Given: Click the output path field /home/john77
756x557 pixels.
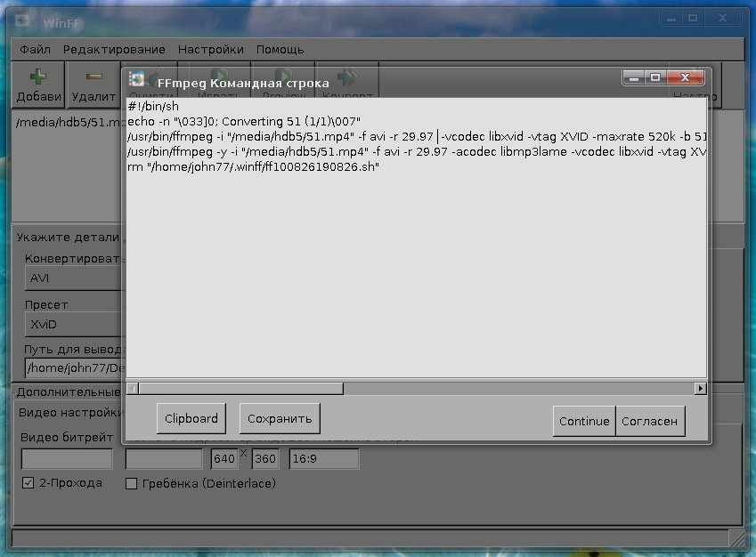Looking at the screenshot, I should (75, 368).
